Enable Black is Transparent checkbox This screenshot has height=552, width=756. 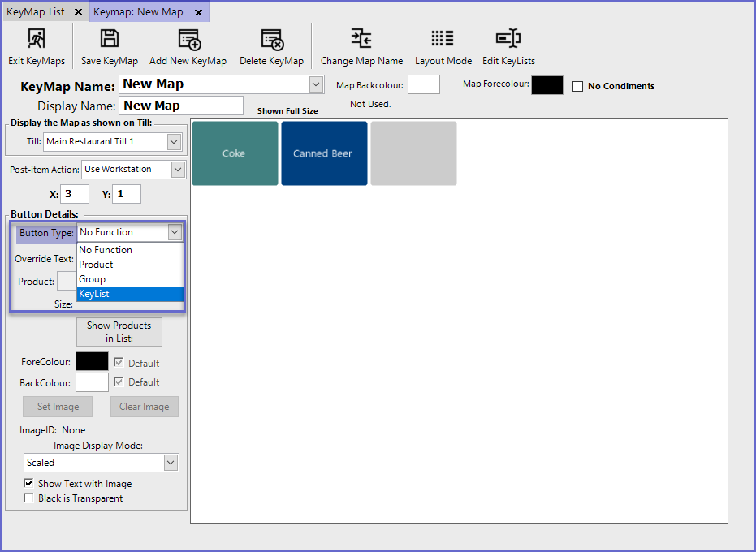click(x=29, y=498)
